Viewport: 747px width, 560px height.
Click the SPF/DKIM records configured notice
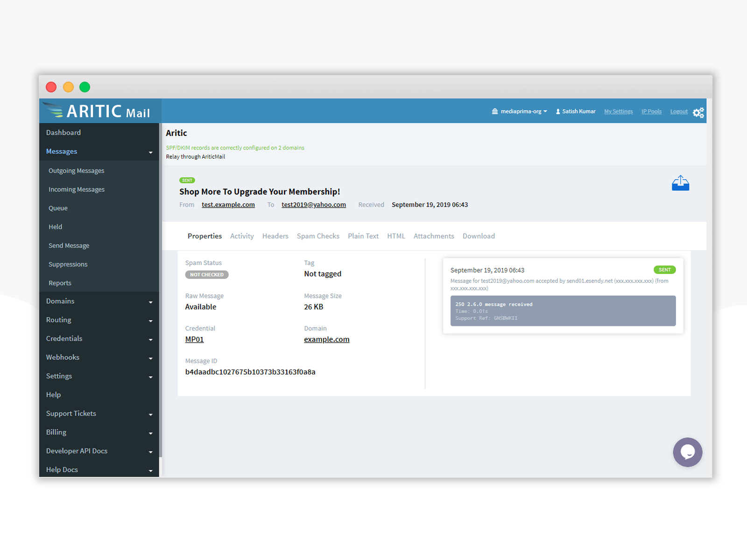(x=235, y=148)
